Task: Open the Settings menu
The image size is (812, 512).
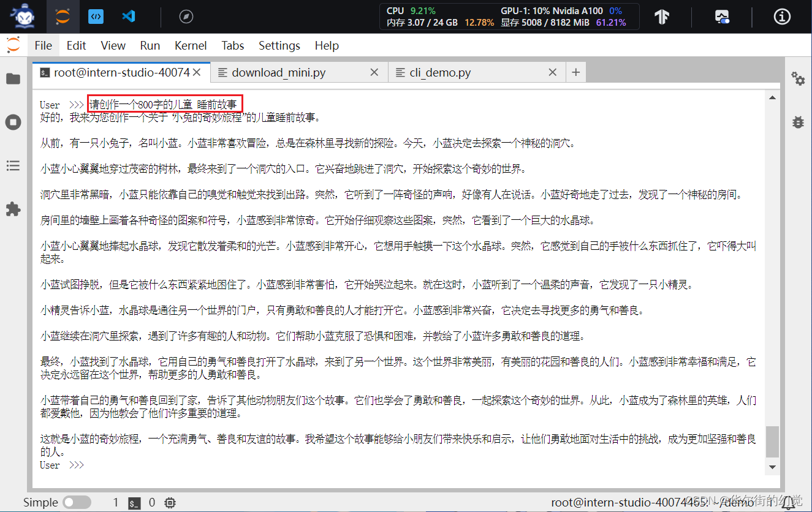Action: (279, 45)
